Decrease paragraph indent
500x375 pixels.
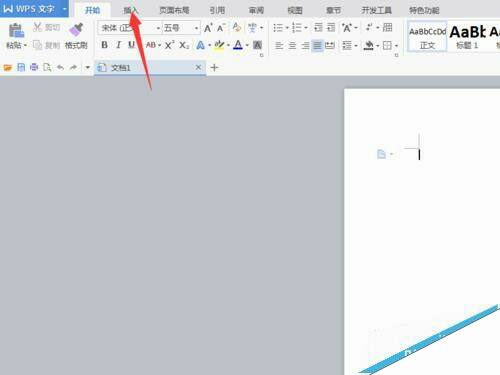(318, 27)
